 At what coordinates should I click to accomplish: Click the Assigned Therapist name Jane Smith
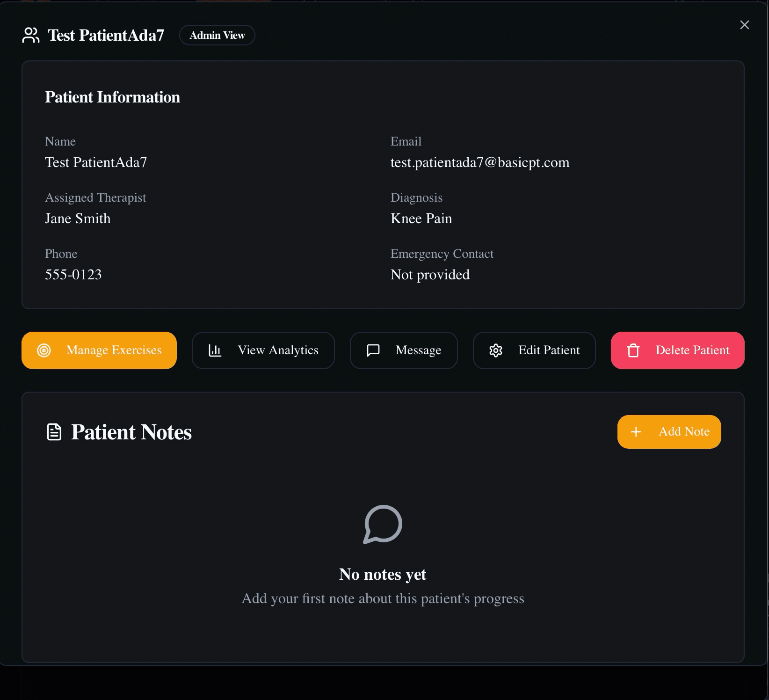[x=78, y=218]
